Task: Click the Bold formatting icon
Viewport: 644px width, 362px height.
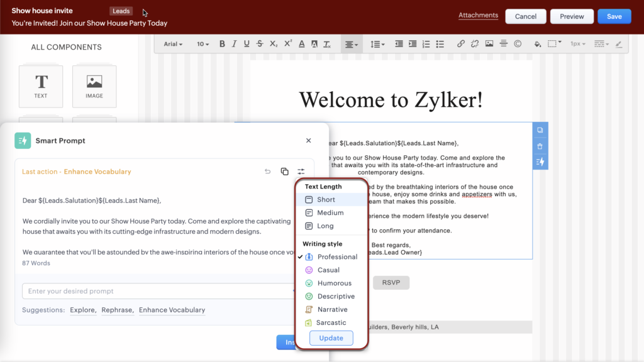Action: click(x=222, y=44)
